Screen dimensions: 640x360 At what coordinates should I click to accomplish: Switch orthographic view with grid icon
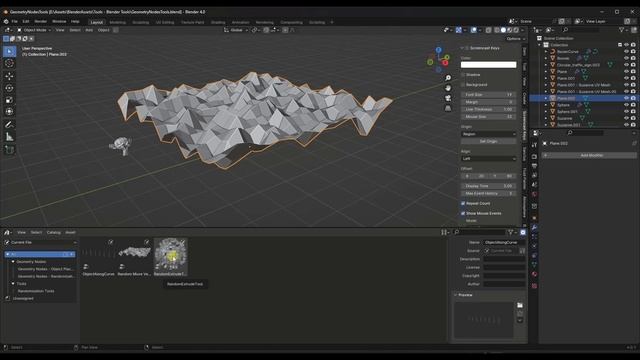click(x=448, y=108)
